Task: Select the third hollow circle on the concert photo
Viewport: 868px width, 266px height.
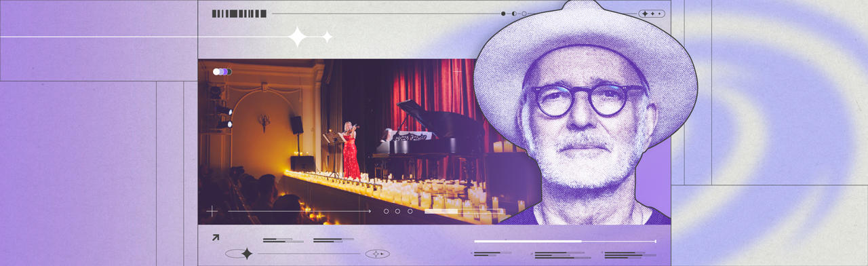Action: [410, 211]
